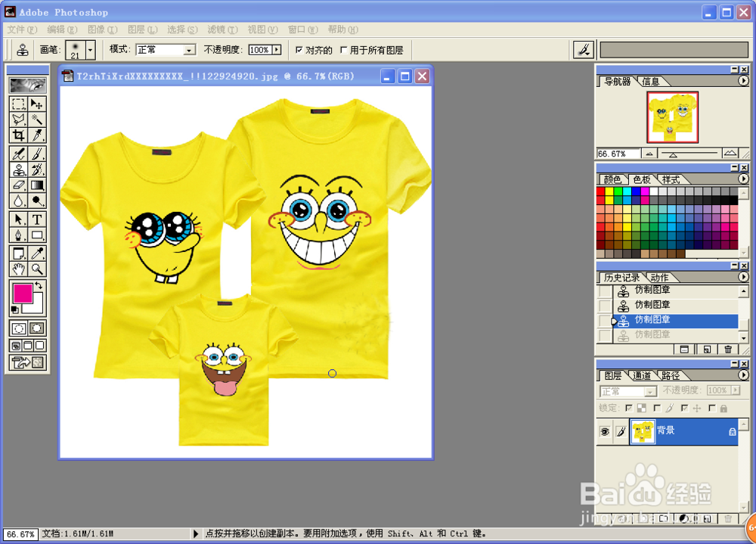Select the Type tool
The image size is (756, 544).
[36, 219]
